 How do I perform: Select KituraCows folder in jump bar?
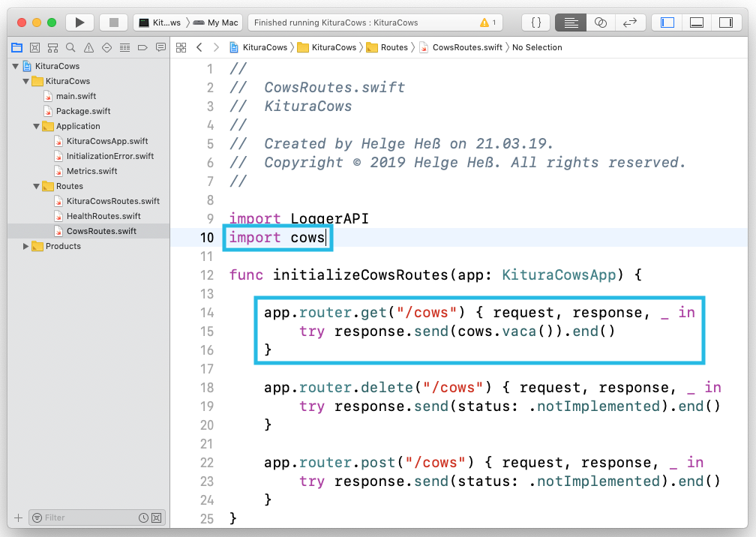click(327, 47)
